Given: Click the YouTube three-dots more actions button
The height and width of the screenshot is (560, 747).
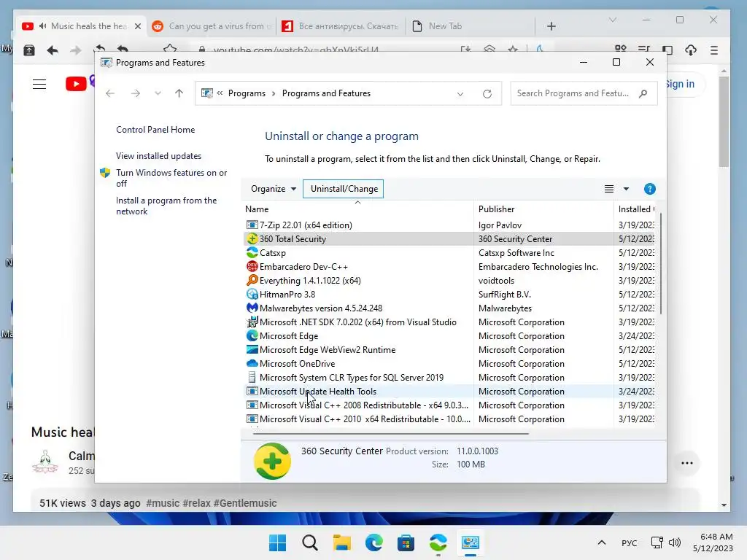Looking at the screenshot, I should tap(686, 463).
